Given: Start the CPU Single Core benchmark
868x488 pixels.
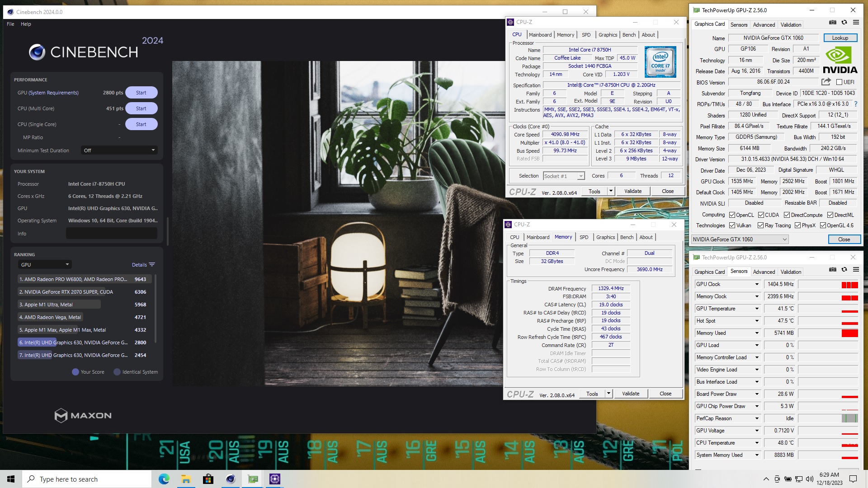Looking at the screenshot, I should click(x=141, y=124).
